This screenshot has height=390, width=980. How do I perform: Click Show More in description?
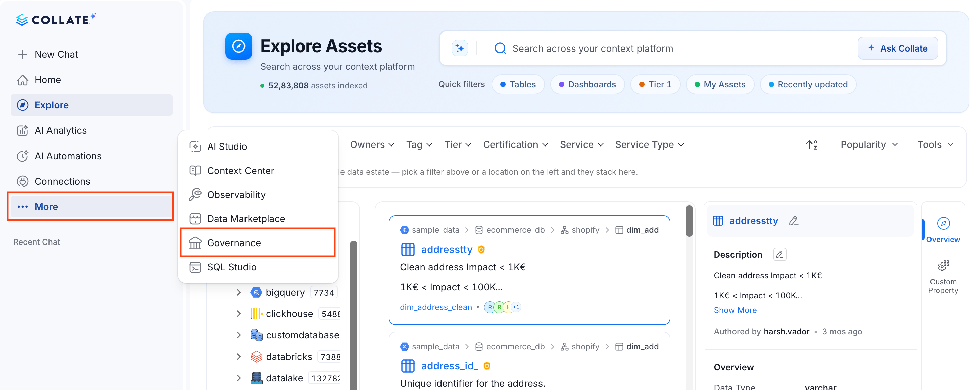coord(735,310)
